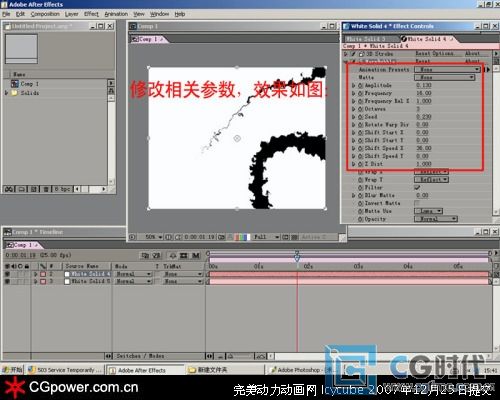Viewport: 500px width, 400px height.
Task: Click the project item thumbnail preview
Action: 21,49
